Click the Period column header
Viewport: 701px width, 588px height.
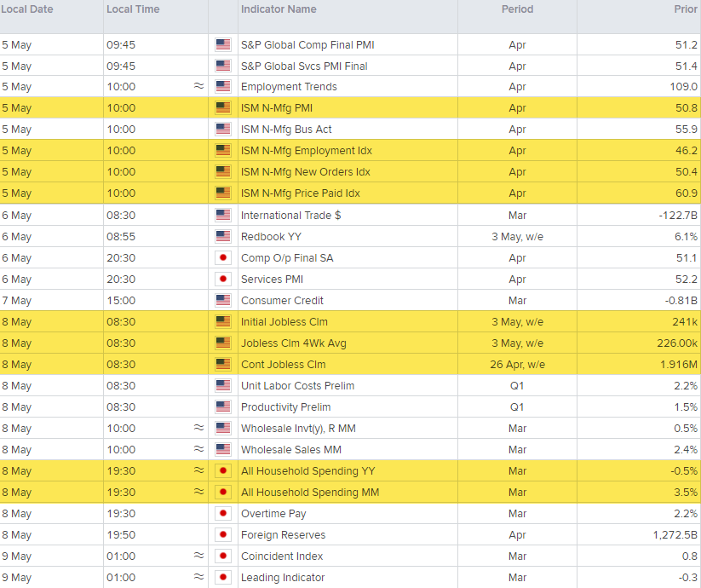pyautogui.click(x=517, y=9)
